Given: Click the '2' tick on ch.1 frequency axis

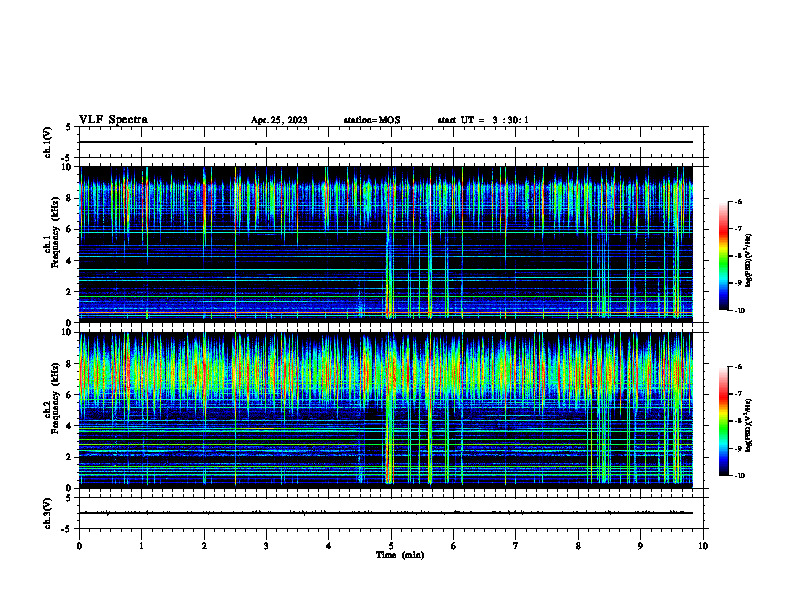Looking at the screenshot, I should pos(70,292).
